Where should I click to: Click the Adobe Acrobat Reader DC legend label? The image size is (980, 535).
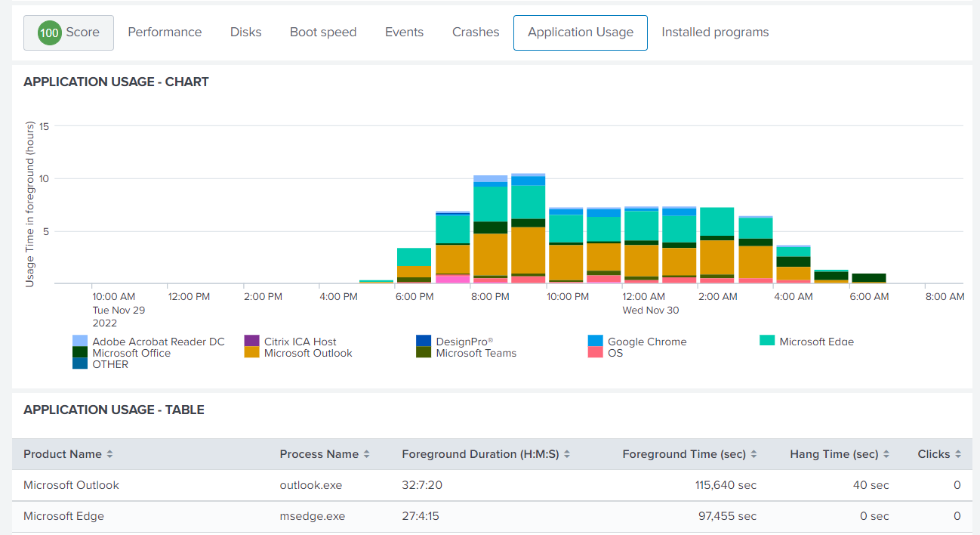[x=159, y=342]
